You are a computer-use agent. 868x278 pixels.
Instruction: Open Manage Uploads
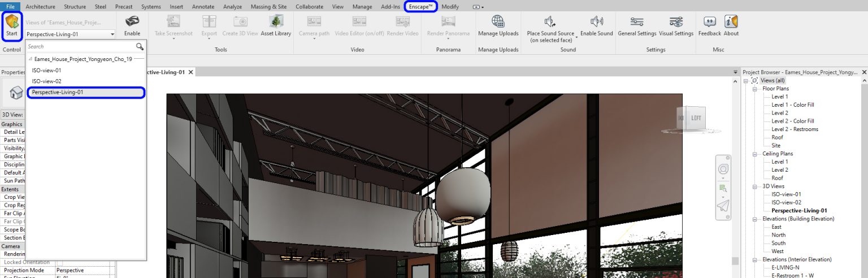[x=498, y=25]
